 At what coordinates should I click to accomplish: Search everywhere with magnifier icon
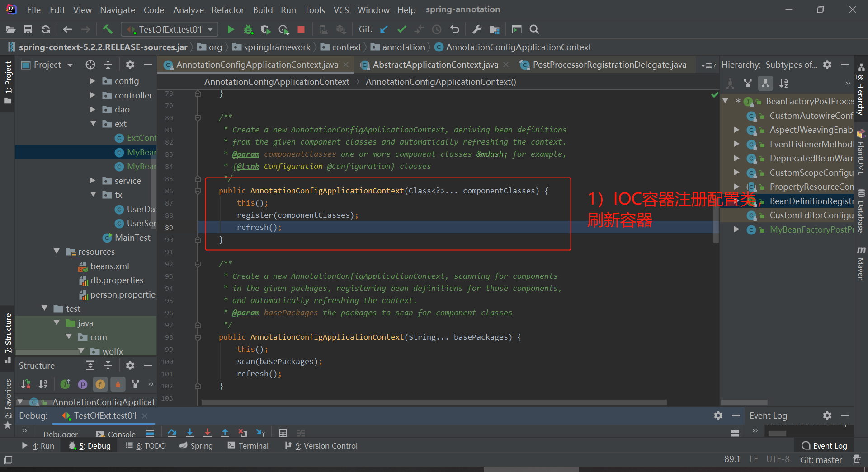tap(534, 29)
